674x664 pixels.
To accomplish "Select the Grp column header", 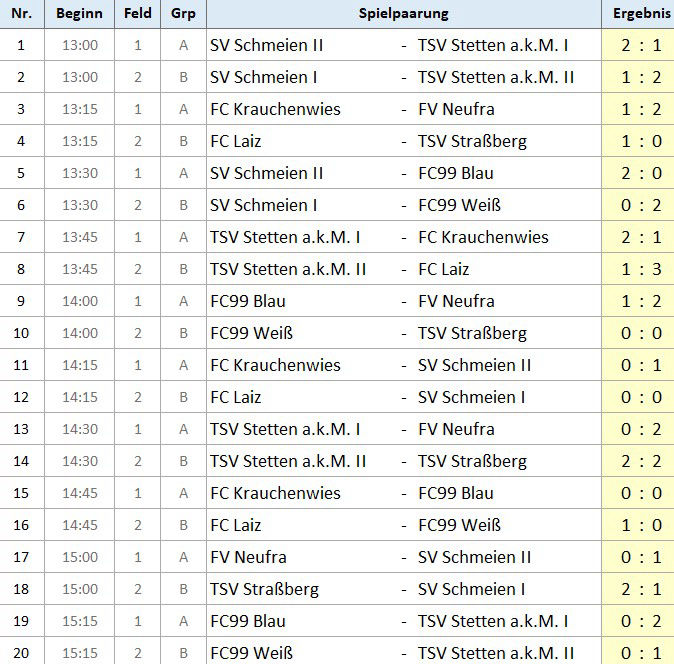I will 183,13.
